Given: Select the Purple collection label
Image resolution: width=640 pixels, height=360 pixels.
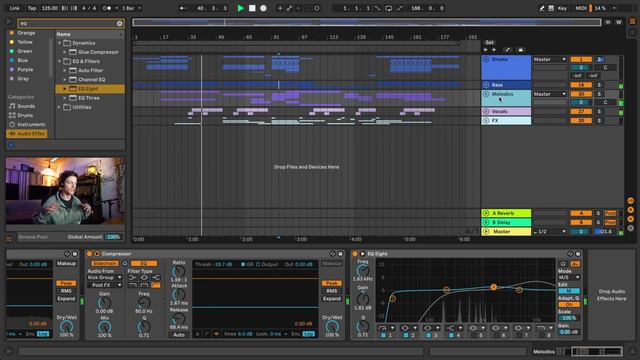Looking at the screenshot, I should click(x=25, y=70).
